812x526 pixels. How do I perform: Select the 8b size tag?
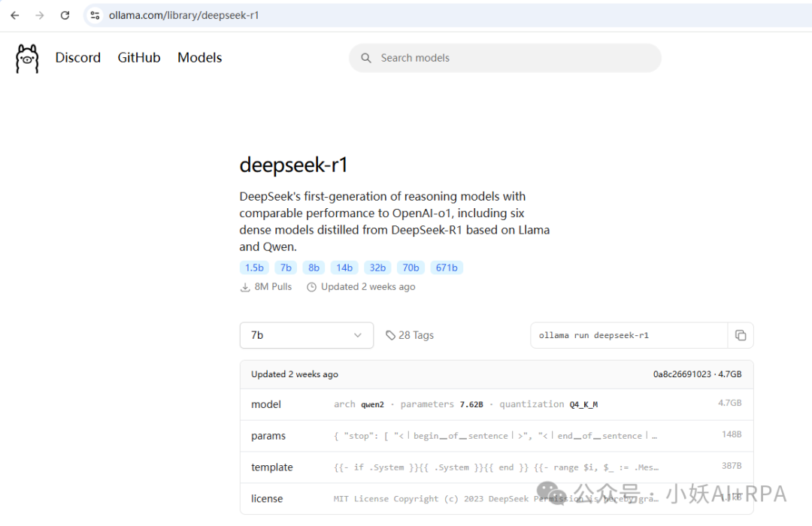pyautogui.click(x=314, y=268)
